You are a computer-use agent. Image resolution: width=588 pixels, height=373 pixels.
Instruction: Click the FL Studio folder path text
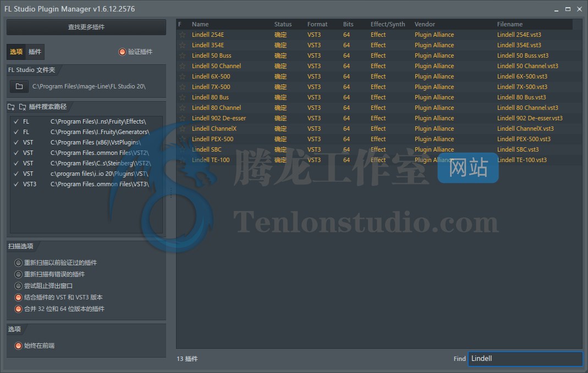(x=89, y=86)
